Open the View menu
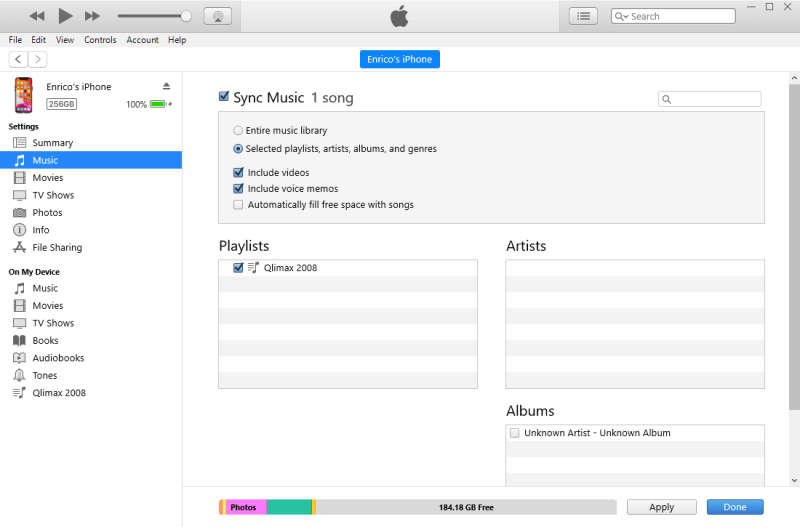Viewport: 800px width, 527px height. (65, 40)
